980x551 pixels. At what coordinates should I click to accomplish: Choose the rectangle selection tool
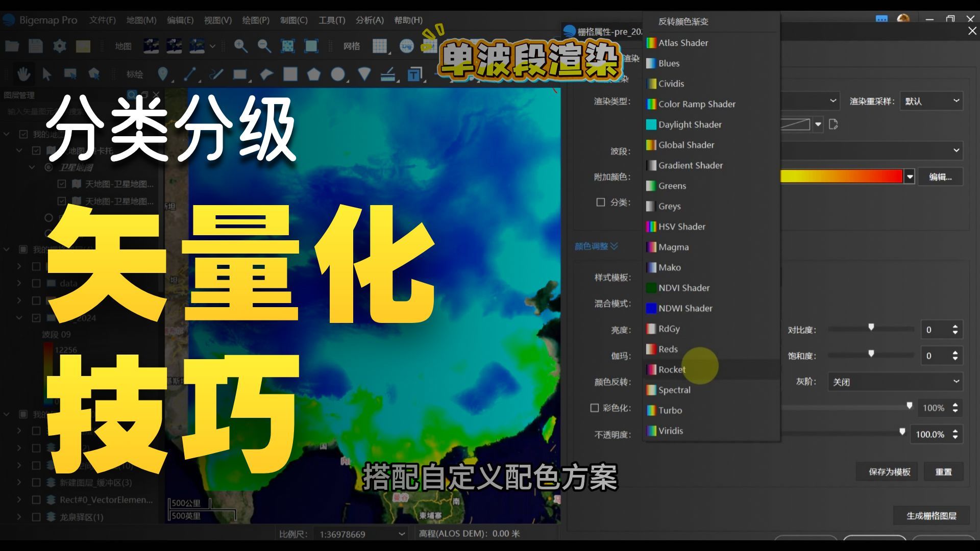[70, 74]
